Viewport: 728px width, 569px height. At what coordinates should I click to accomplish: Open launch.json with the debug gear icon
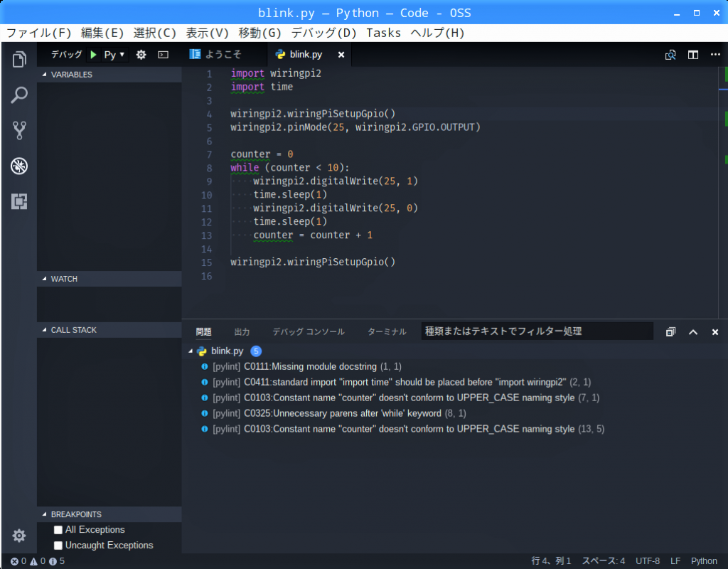click(141, 55)
